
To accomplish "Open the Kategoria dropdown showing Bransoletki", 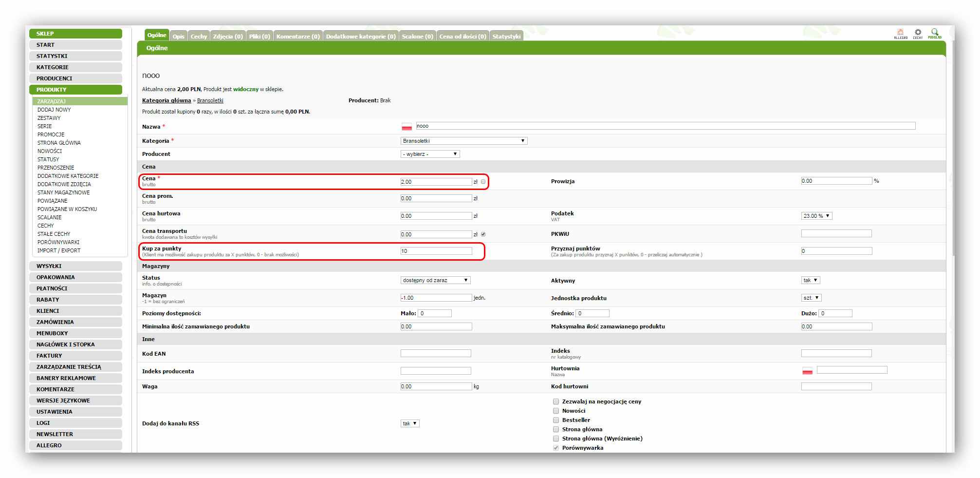I will point(464,141).
